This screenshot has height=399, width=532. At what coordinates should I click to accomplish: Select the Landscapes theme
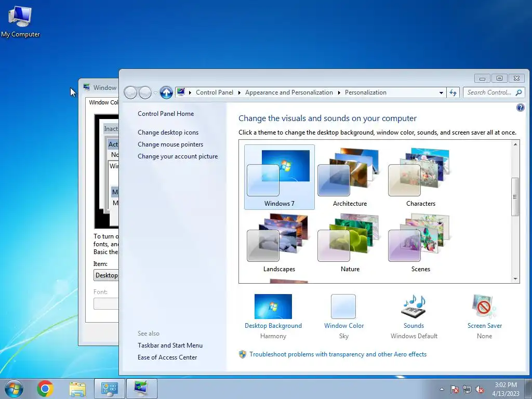point(279,243)
